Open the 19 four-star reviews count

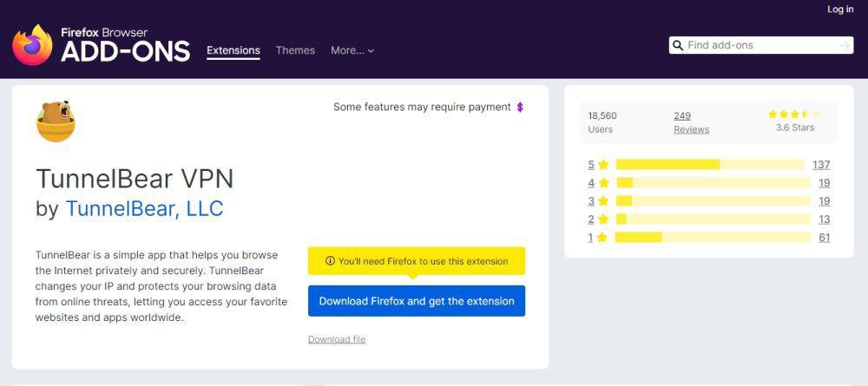click(x=825, y=183)
